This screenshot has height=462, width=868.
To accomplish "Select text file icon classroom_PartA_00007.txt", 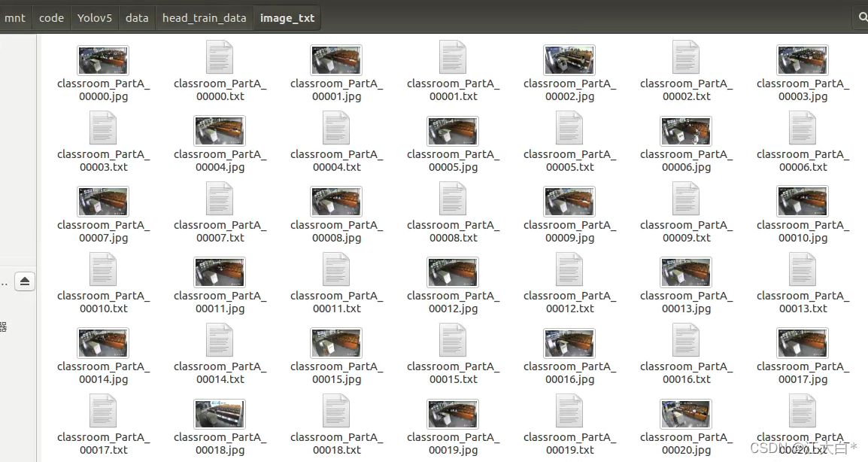I will 220,199.
